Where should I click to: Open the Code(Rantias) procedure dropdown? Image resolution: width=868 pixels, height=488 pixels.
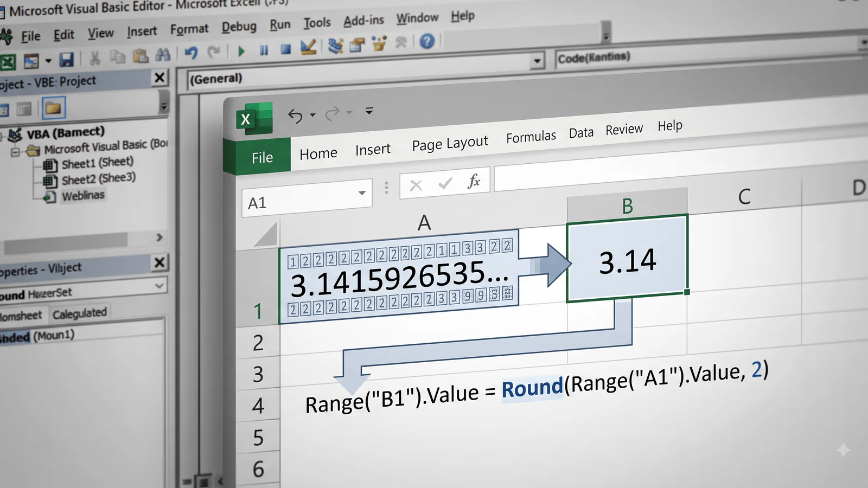[x=863, y=43]
